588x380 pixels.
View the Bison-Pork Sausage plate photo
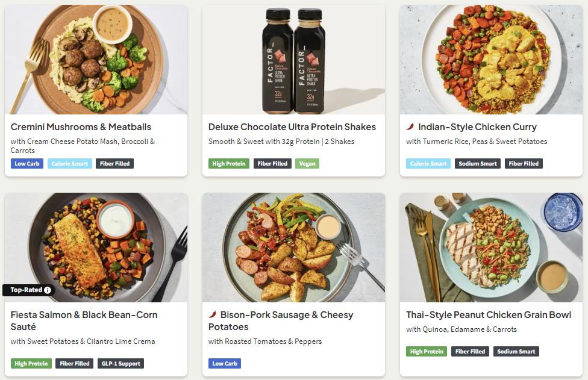(x=293, y=247)
